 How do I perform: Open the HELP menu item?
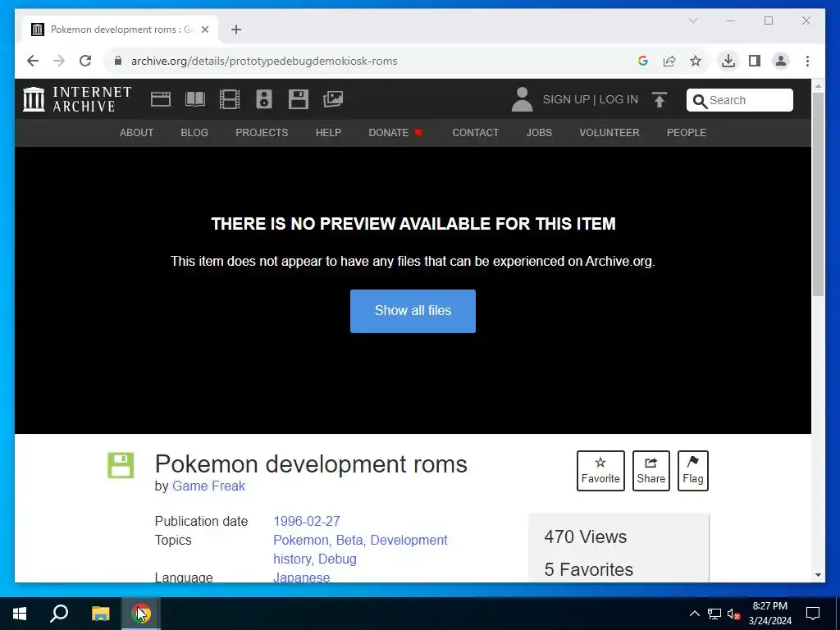[x=328, y=133]
